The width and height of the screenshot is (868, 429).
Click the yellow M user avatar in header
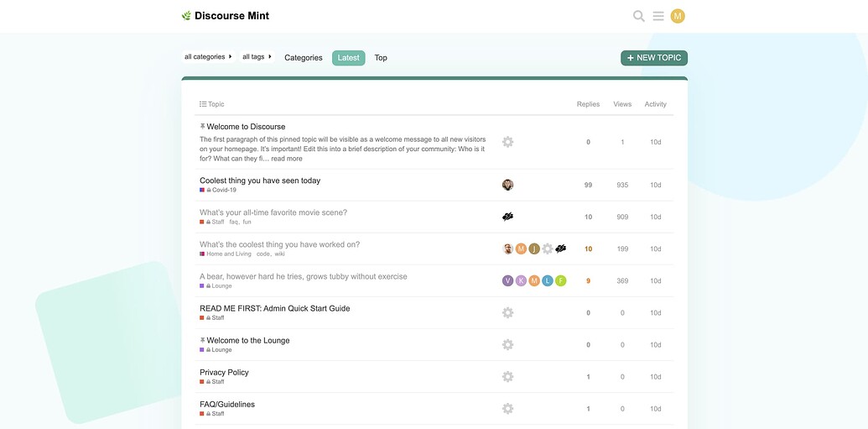pyautogui.click(x=678, y=16)
